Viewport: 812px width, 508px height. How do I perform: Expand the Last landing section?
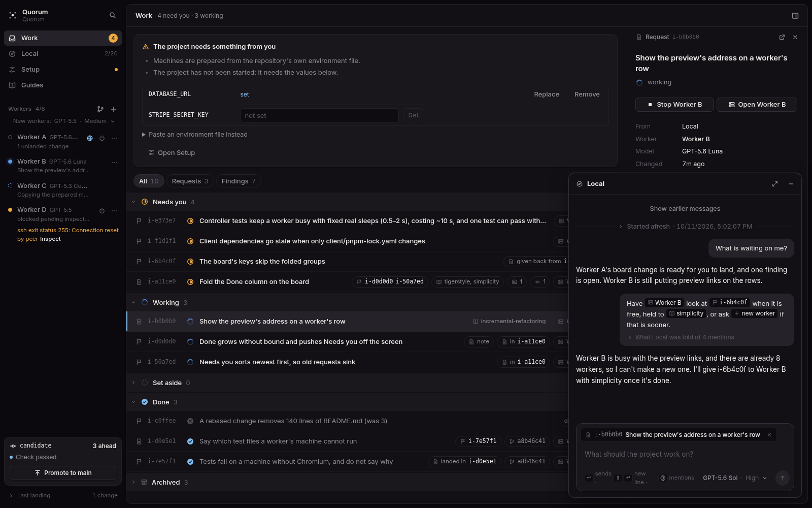30,496
